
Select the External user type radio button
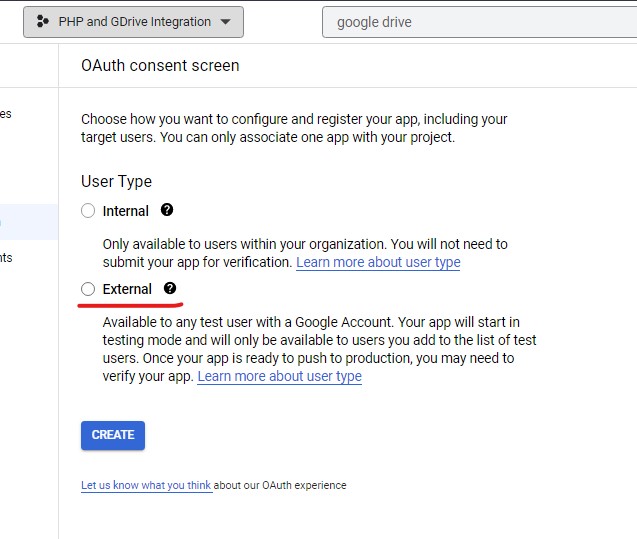click(88, 289)
